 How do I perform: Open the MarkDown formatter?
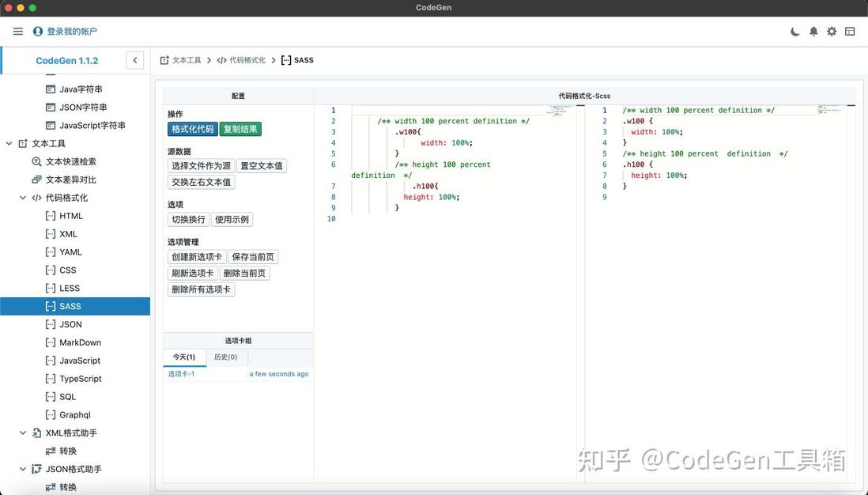click(x=81, y=342)
